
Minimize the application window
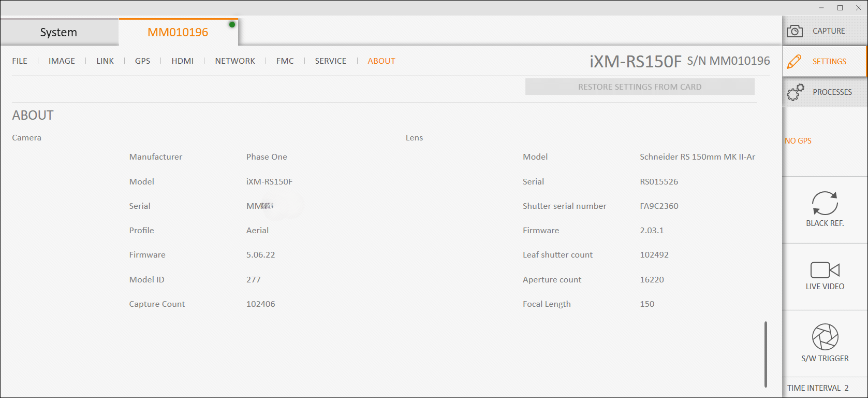[821, 8]
